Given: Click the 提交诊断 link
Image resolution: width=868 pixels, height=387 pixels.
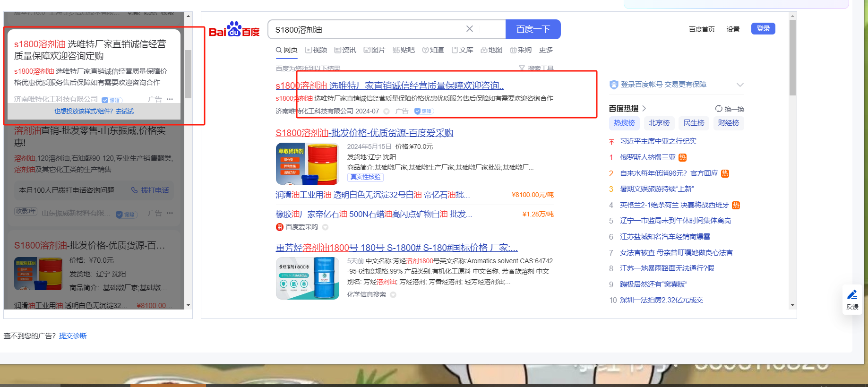Looking at the screenshot, I should pyautogui.click(x=73, y=336).
